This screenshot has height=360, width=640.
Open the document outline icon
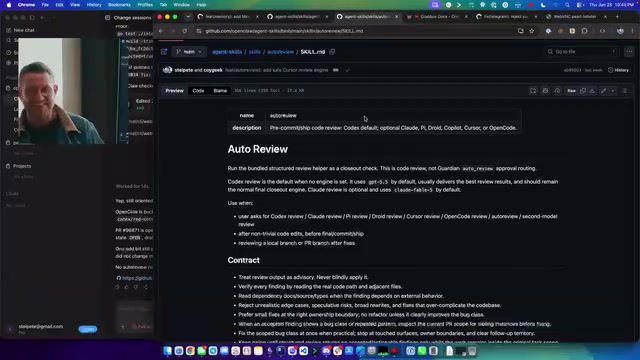(624, 91)
